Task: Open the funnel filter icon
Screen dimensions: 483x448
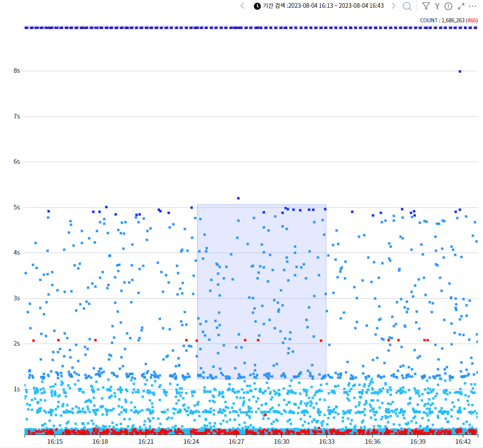Action: (426, 6)
